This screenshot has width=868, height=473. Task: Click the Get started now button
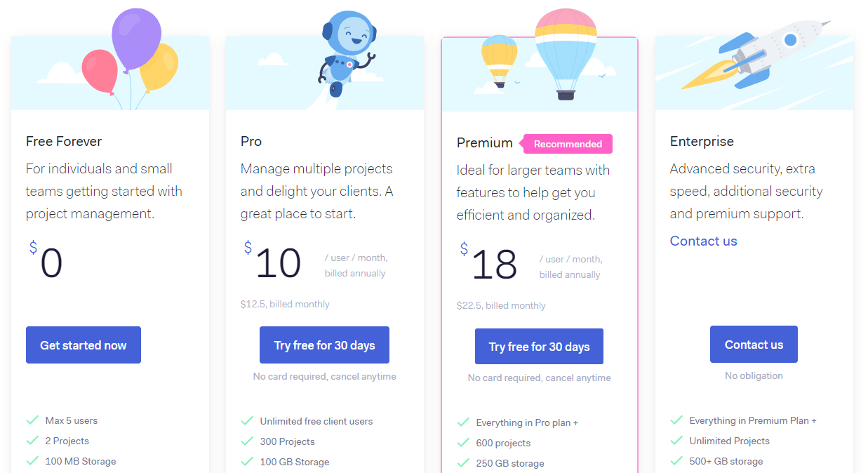click(x=84, y=345)
